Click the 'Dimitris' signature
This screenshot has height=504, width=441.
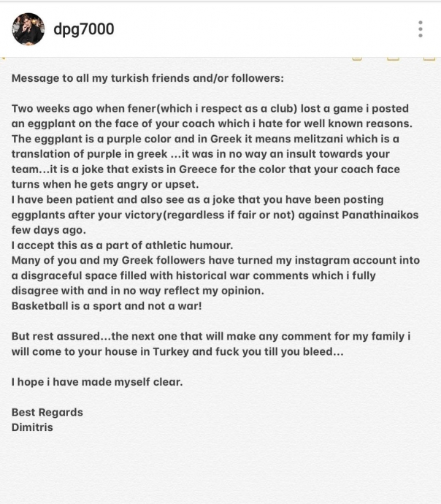32,427
